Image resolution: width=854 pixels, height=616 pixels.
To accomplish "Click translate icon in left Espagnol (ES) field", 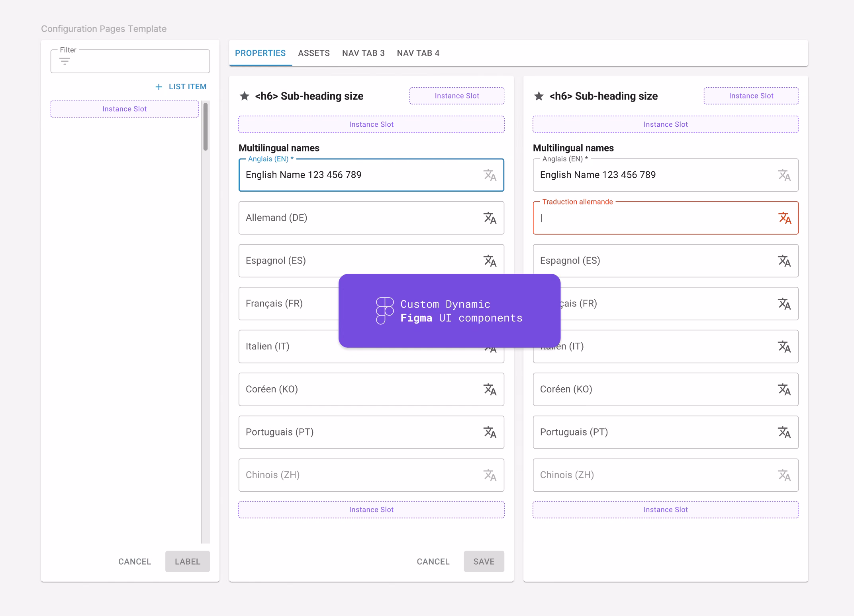I will [490, 261].
